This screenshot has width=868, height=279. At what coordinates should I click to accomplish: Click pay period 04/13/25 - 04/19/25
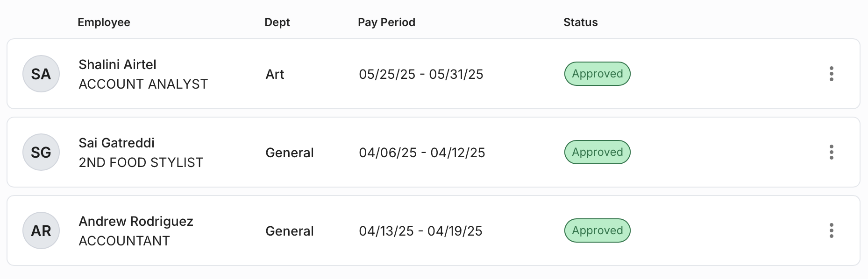420,231
